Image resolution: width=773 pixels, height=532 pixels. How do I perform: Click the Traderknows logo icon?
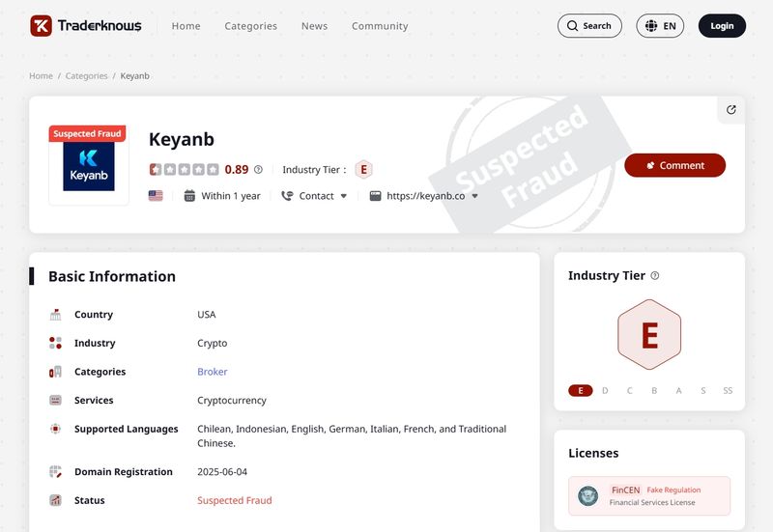point(41,26)
